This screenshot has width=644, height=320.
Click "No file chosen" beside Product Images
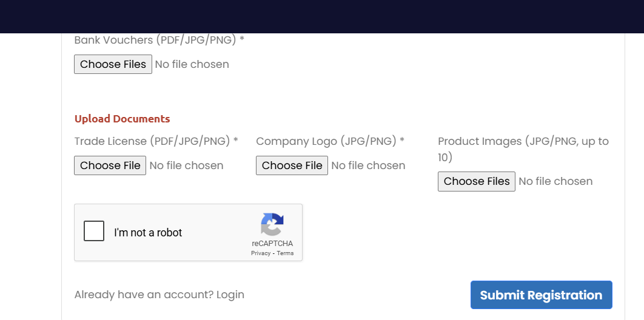[555, 181]
